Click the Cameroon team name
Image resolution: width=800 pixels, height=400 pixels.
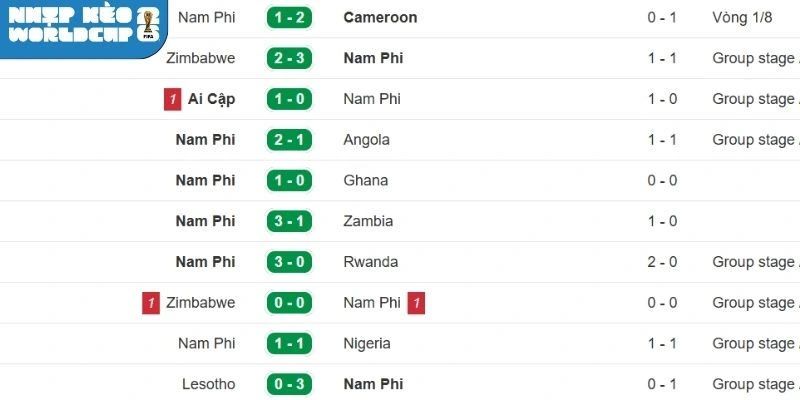click(380, 18)
